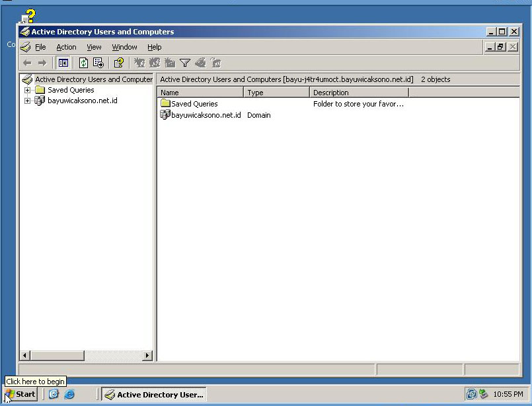Image resolution: width=532 pixels, height=406 pixels.
Task: Maximize the Active Directory Users and Computers window
Action: pyautogui.click(x=502, y=32)
